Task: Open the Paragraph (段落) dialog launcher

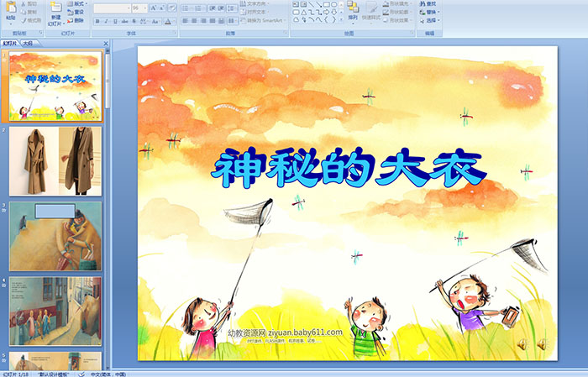Action: coord(285,34)
